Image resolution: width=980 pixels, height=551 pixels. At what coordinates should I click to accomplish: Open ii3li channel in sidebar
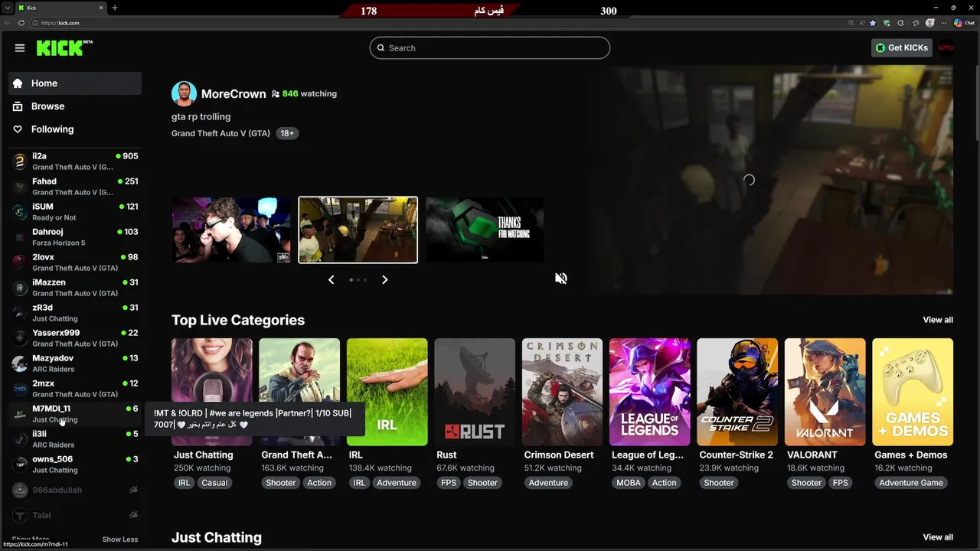(75, 439)
